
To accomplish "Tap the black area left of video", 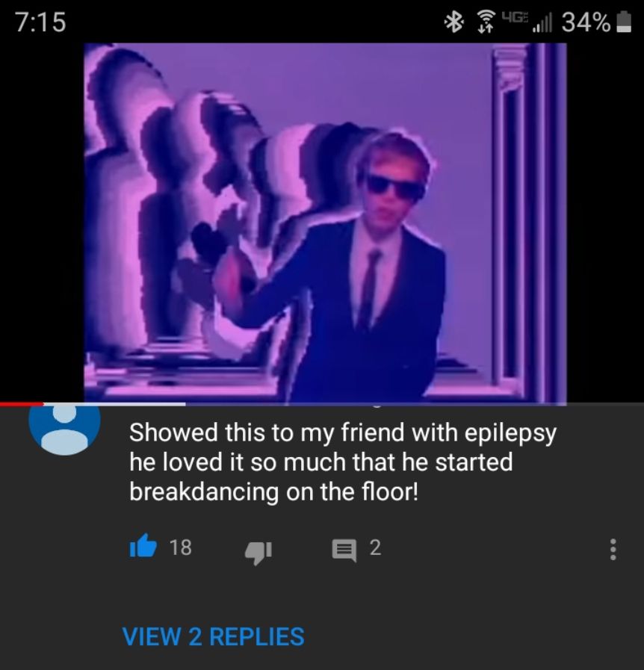I will point(42,222).
